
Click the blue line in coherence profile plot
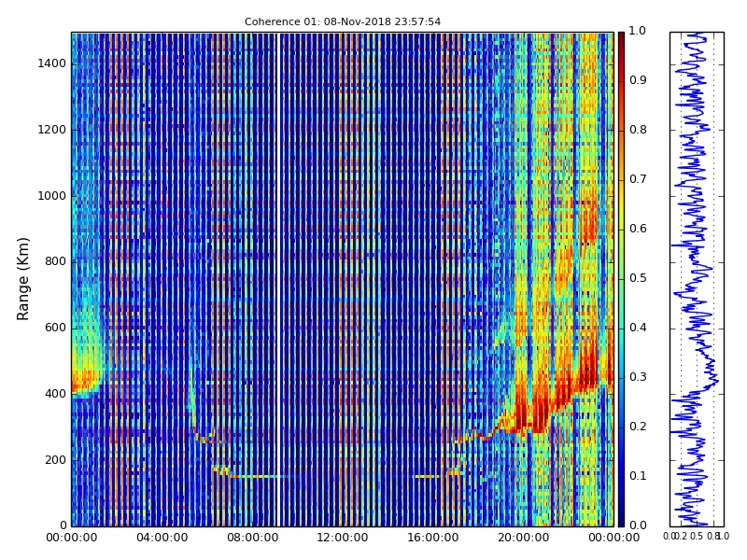point(694,279)
